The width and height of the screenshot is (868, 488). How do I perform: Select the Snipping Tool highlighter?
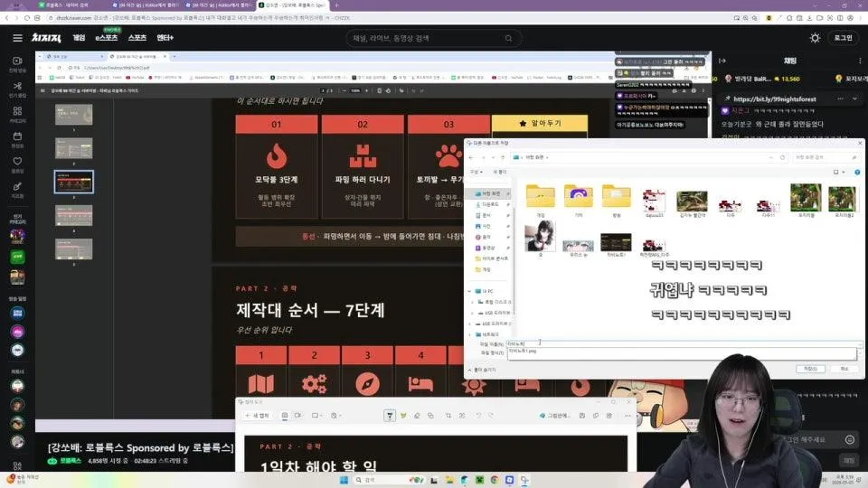click(403, 416)
